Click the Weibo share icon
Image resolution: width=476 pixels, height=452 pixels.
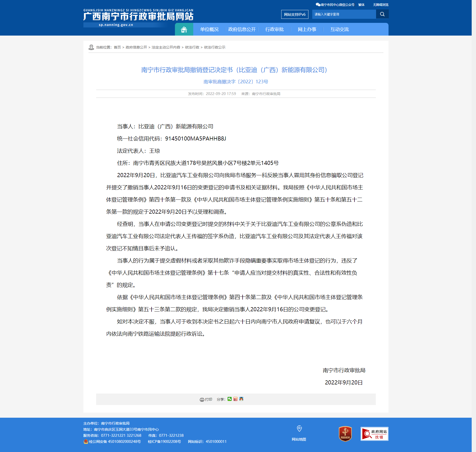pos(235,399)
